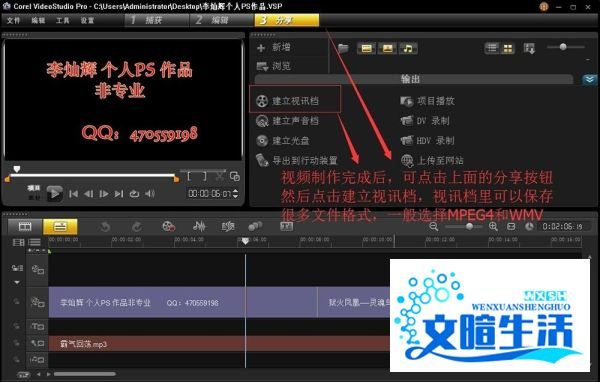
Task: Jump to the end of the project
Action: pos(119,194)
